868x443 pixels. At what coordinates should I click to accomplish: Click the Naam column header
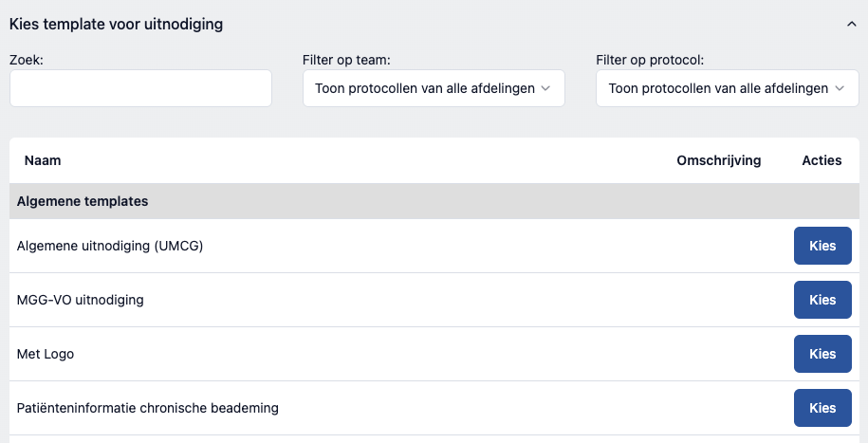pyautogui.click(x=43, y=160)
